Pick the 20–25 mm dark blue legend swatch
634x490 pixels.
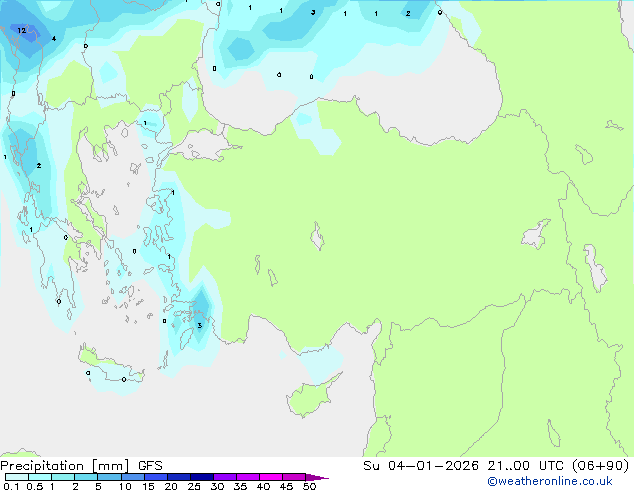(179, 477)
